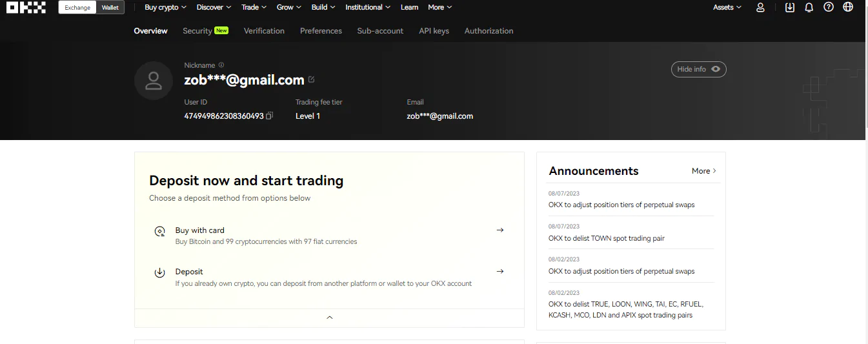Click the arrow on Deposit row

tap(500, 271)
